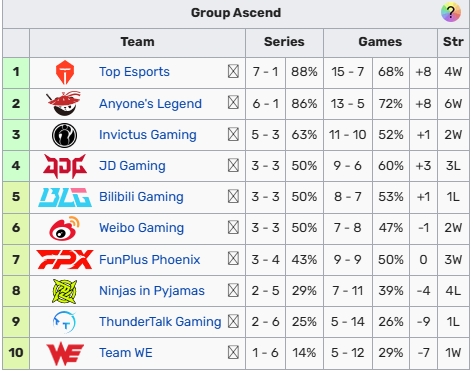The image size is (473, 371).
Task: Click the Invictus Gaming logo
Action: tap(65, 135)
